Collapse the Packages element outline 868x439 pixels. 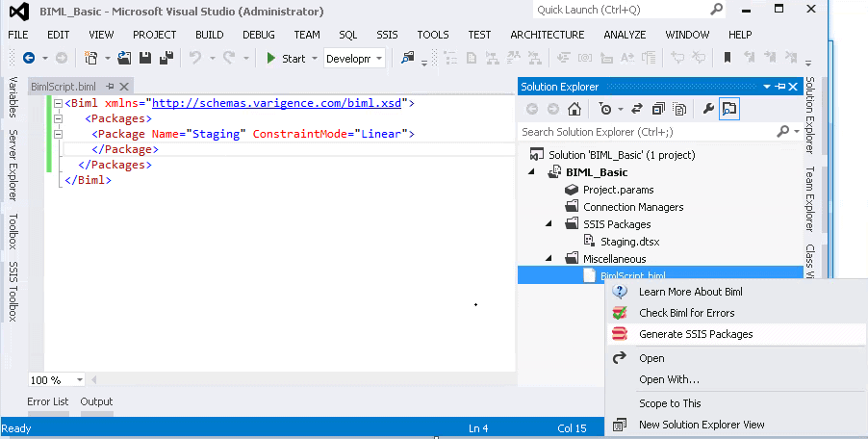tap(58, 118)
